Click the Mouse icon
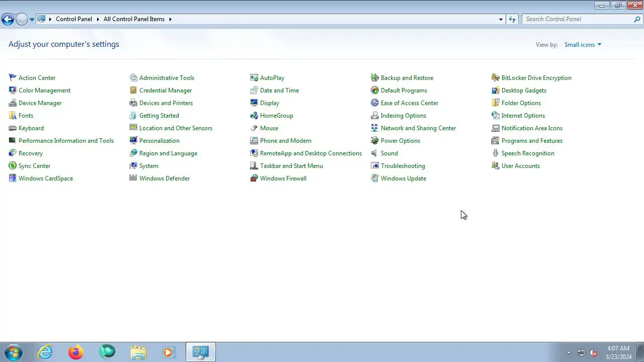This screenshot has height=362, width=644. pyautogui.click(x=254, y=128)
